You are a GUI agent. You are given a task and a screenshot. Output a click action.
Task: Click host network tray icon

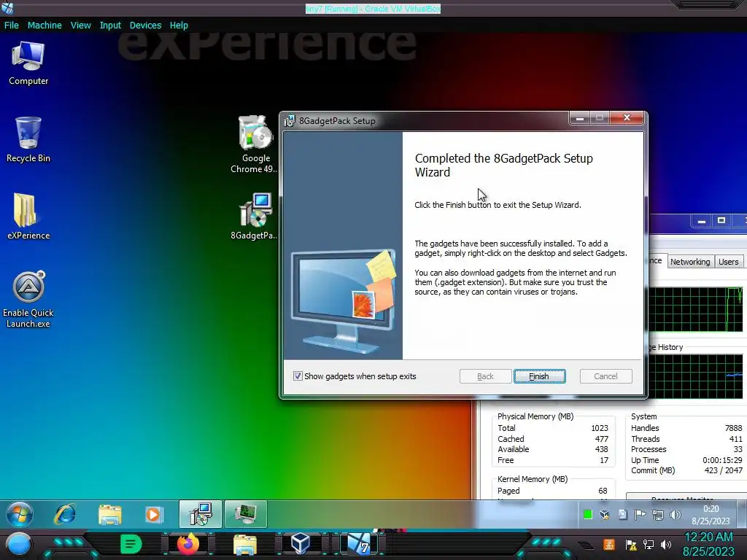tap(649, 544)
